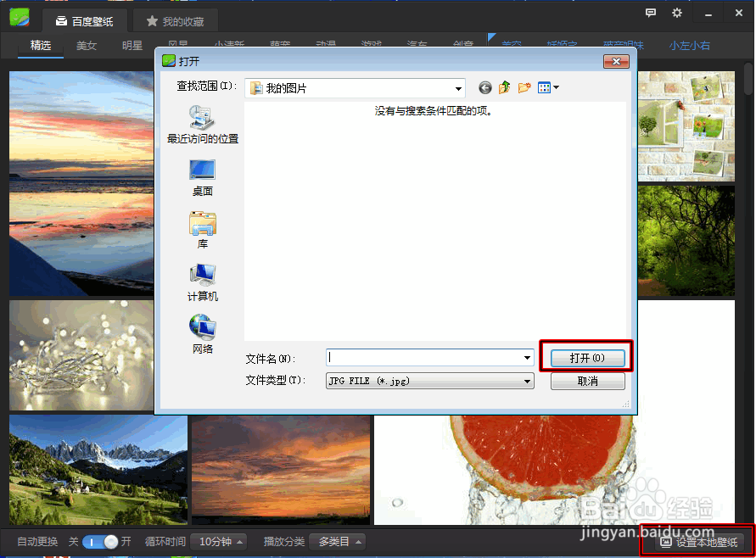Go up one folder level icon
This screenshot has height=558, width=756.
point(504,87)
